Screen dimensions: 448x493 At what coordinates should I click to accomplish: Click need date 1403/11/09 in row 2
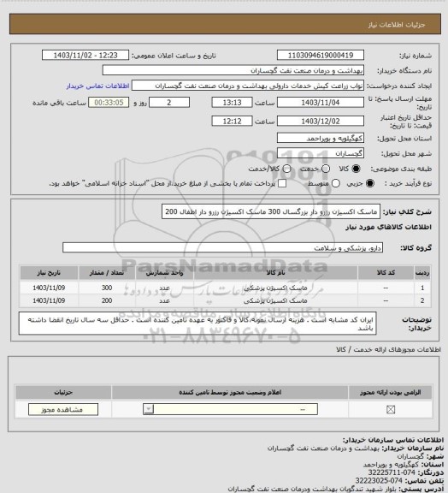[x=49, y=300]
